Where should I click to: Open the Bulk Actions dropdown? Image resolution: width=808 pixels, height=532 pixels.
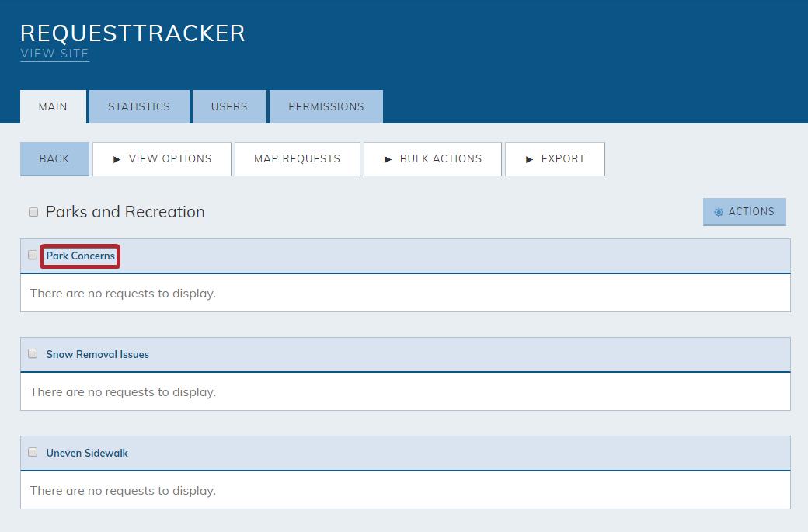[432, 159]
